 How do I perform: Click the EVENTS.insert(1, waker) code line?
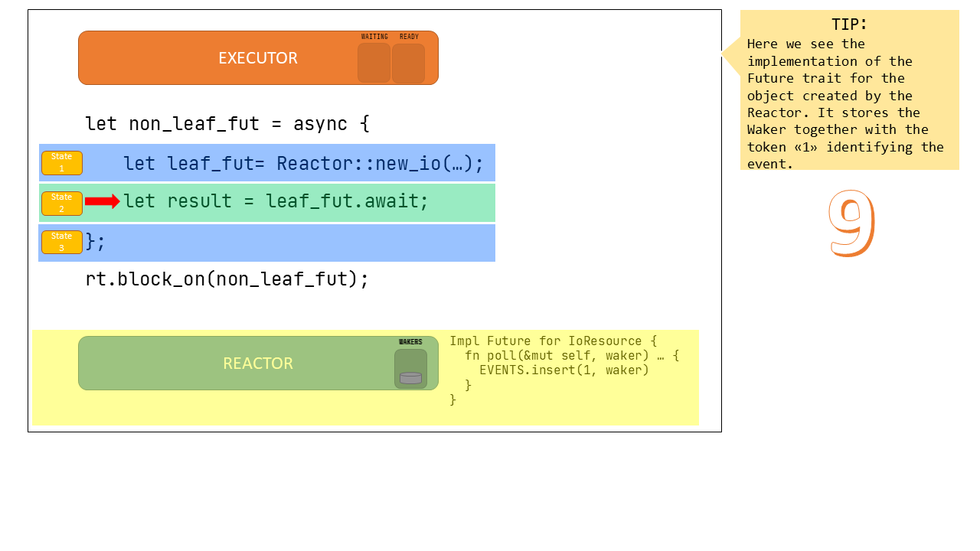pyautogui.click(x=563, y=370)
